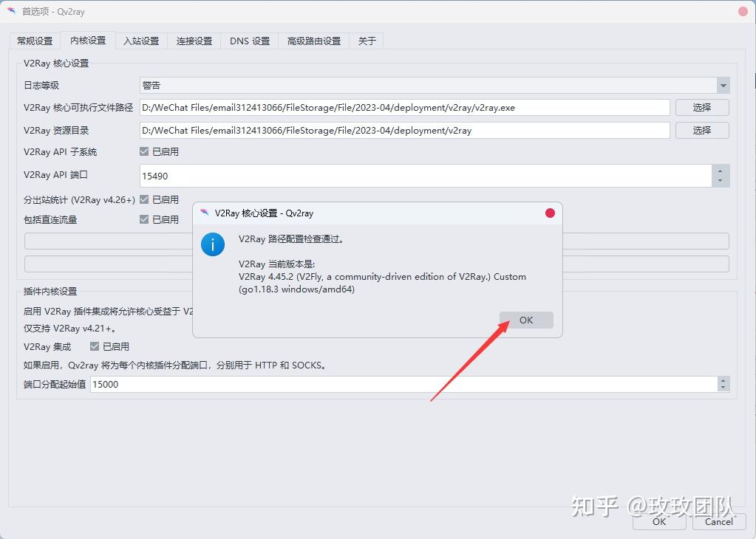Go to the 连接设置 tab
Image resolution: width=756 pixels, height=539 pixels.
(x=194, y=41)
